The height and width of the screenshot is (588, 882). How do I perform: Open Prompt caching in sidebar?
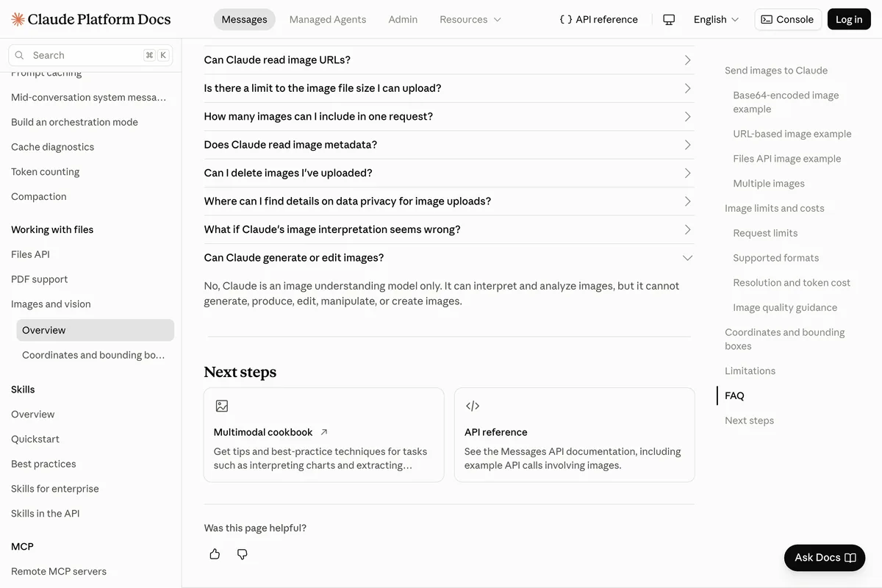tap(46, 73)
